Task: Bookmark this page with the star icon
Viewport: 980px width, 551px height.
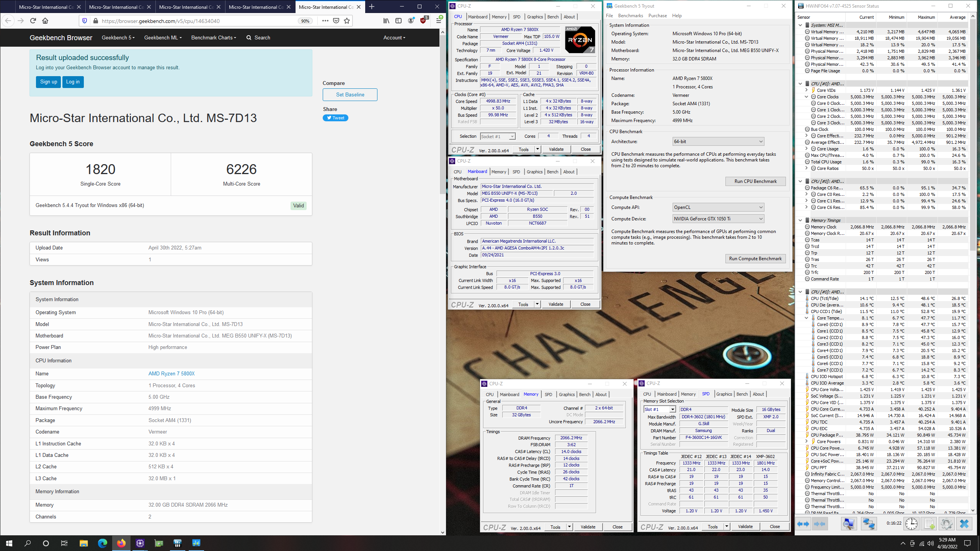Action: [x=347, y=21]
